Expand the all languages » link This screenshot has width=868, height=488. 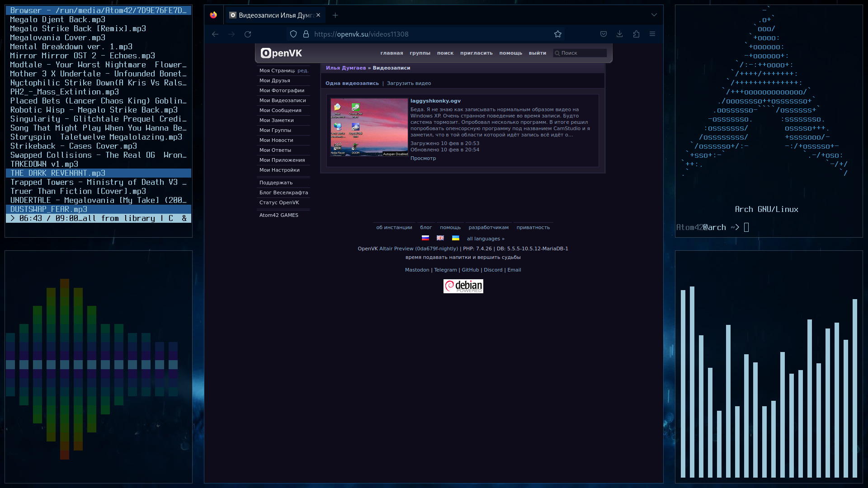pos(486,239)
